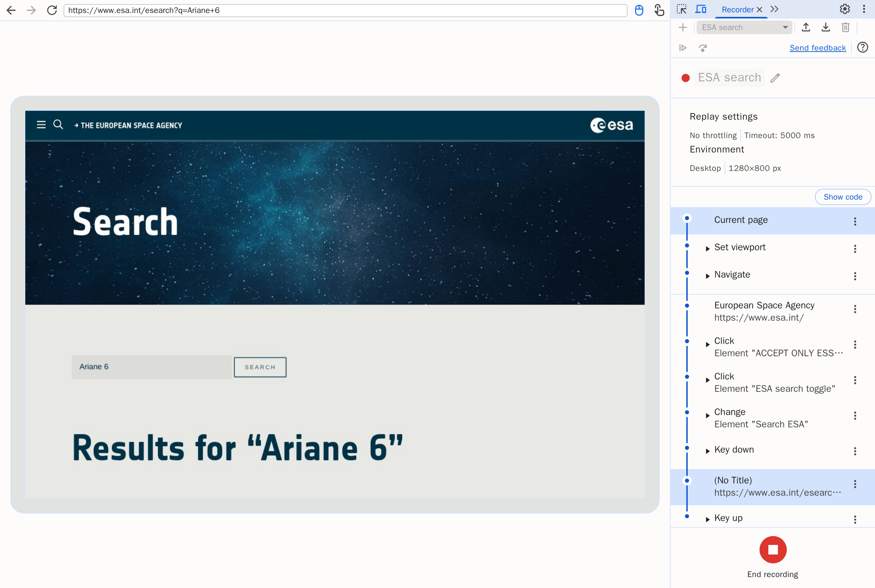Image resolution: width=875 pixels, height=588 pixels.
Task: Delete the recording with trash icon
Action: pos(845,27)
